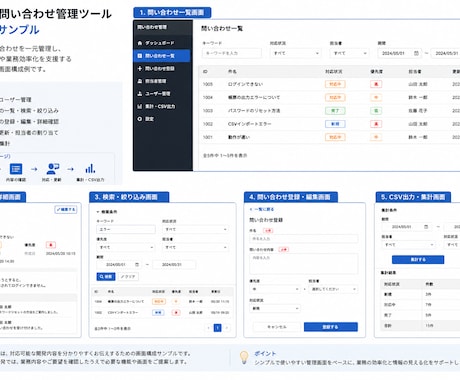
Task: Click the lightbulb icon beside ポイント
Action: (244, 357)
